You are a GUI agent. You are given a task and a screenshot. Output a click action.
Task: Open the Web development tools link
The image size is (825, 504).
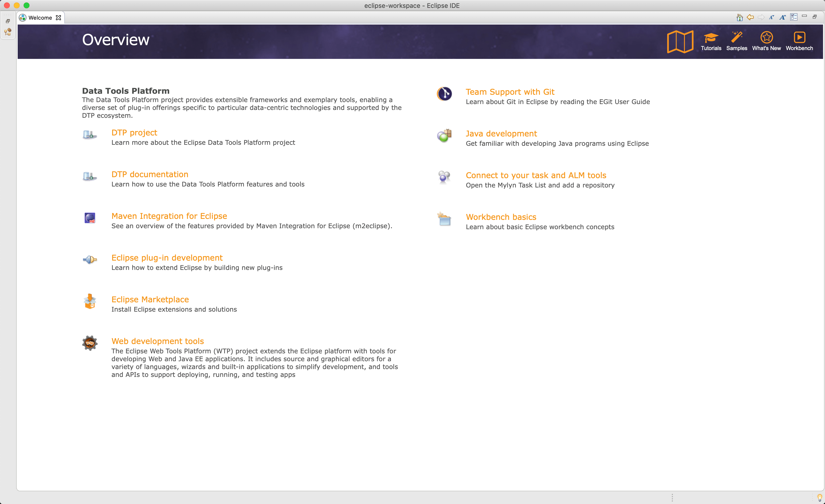(157, 341)
